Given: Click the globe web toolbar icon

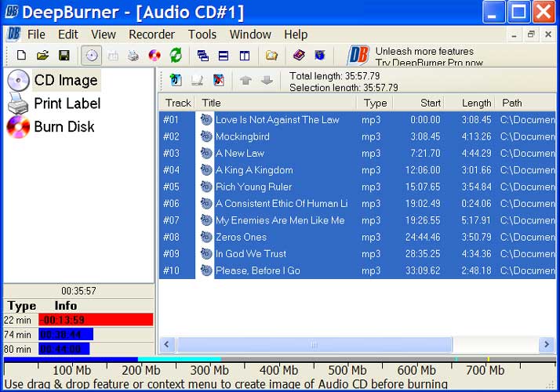Looking at the screenshot, I should 320,55.
